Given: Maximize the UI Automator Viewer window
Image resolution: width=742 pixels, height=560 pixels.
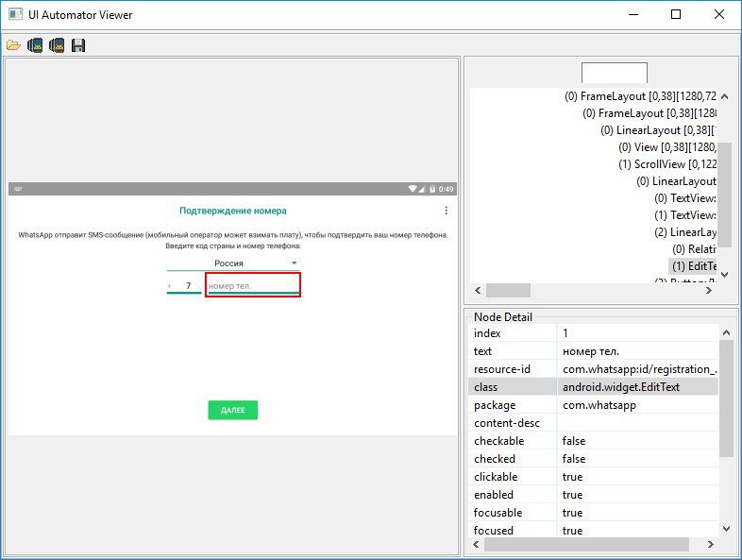Looking at the screenshot, I should (x=676, y=14).
